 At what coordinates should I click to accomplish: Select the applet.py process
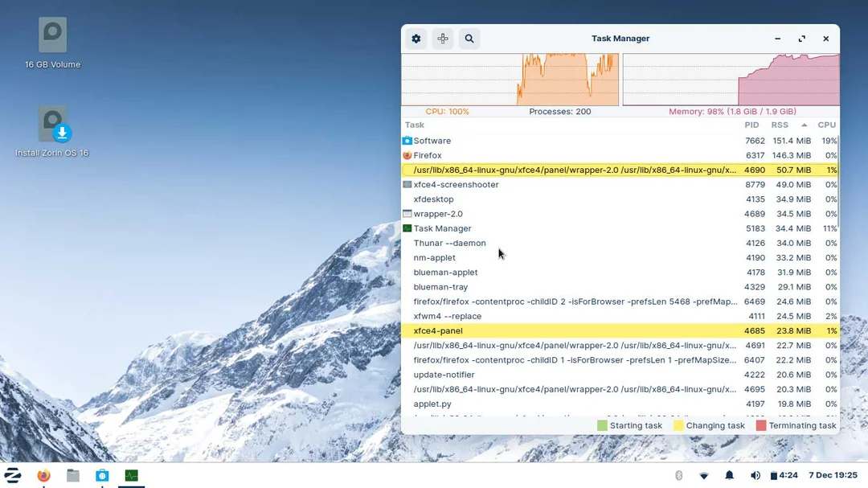point(620,404)
